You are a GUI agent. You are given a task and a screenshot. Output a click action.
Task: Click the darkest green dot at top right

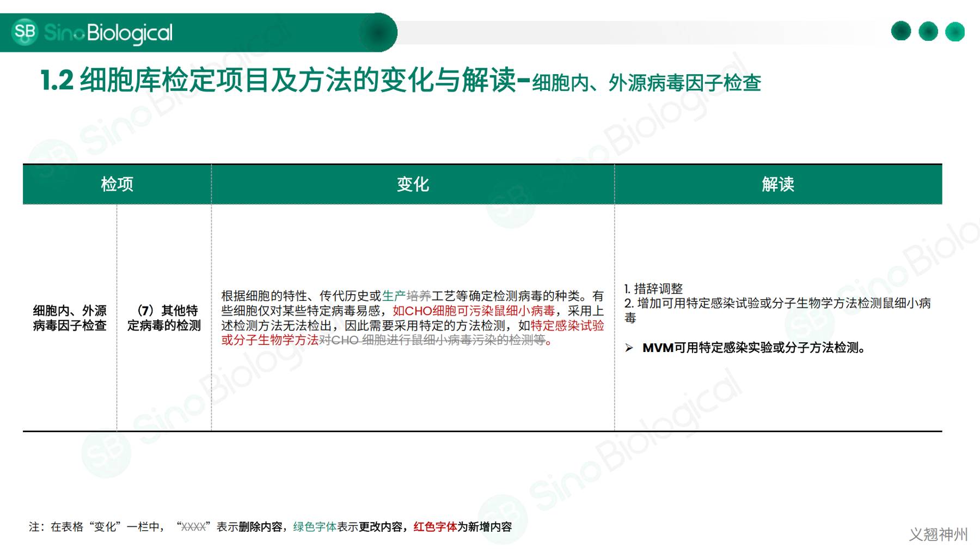point(901,31)
